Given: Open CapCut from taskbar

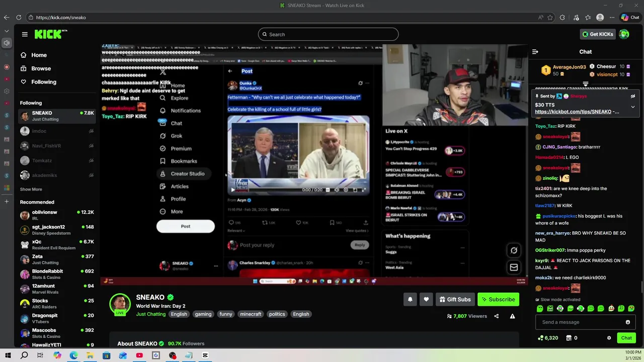Looking at the screenshot, I should coord(205,355).
